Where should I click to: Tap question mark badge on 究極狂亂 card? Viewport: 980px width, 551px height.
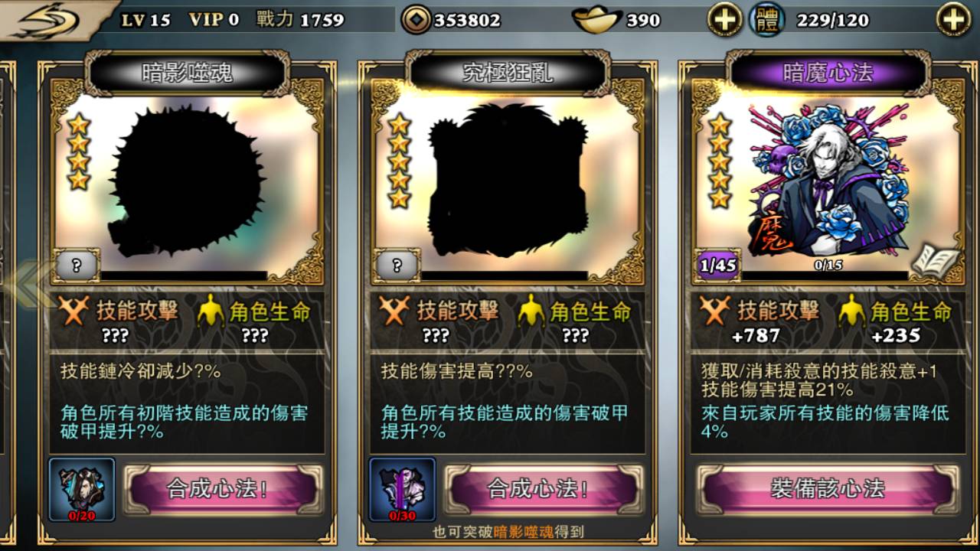coord(397,266)
